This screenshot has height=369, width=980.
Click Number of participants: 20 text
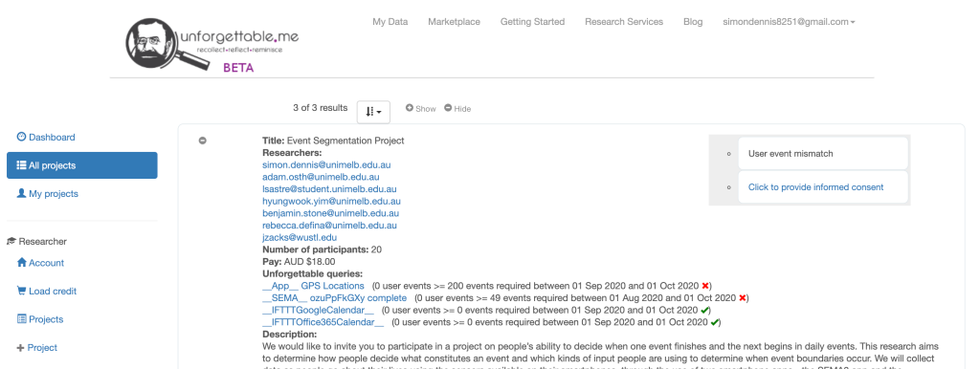point(322,250)
